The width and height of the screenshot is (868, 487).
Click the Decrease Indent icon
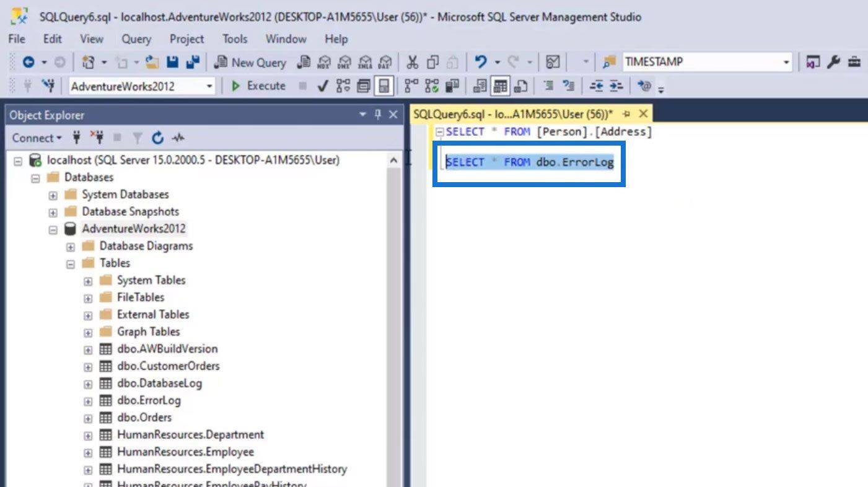click(596, 86)
